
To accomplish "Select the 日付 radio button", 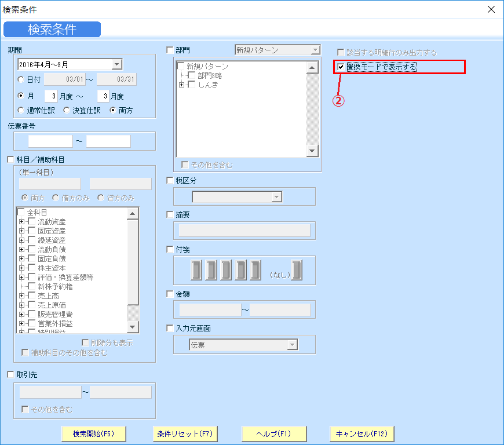I will point(20,80).
